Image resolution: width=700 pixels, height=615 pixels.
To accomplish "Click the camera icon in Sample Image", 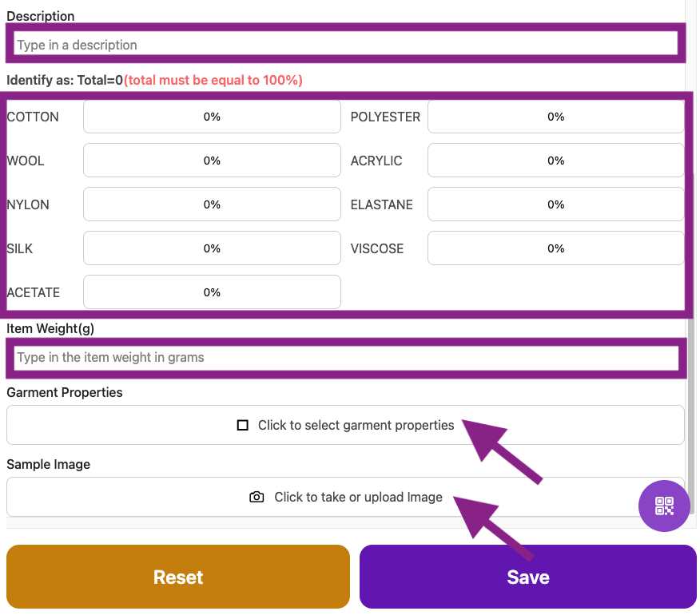I will 257,497.
